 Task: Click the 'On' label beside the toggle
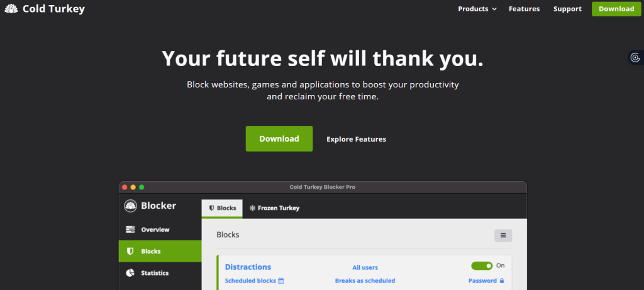pyautogui.click(x=500, y=265)
